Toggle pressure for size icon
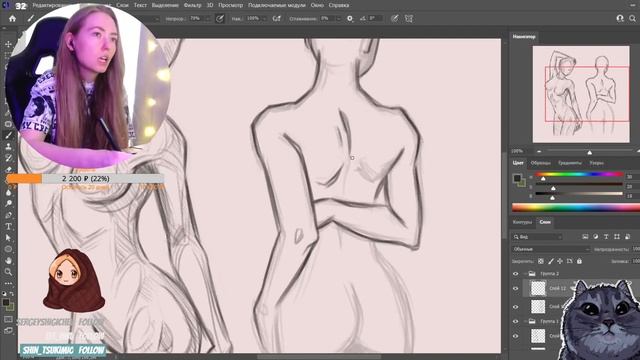640x360 pixels. pyautogui.click(x=394, y=18)
